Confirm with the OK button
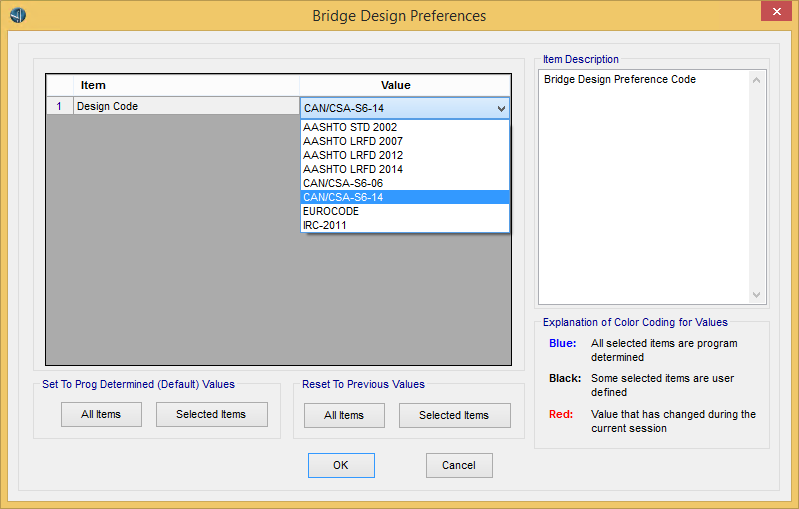Image resolution: width=799 pixels, height=509 pixels. 341,465
